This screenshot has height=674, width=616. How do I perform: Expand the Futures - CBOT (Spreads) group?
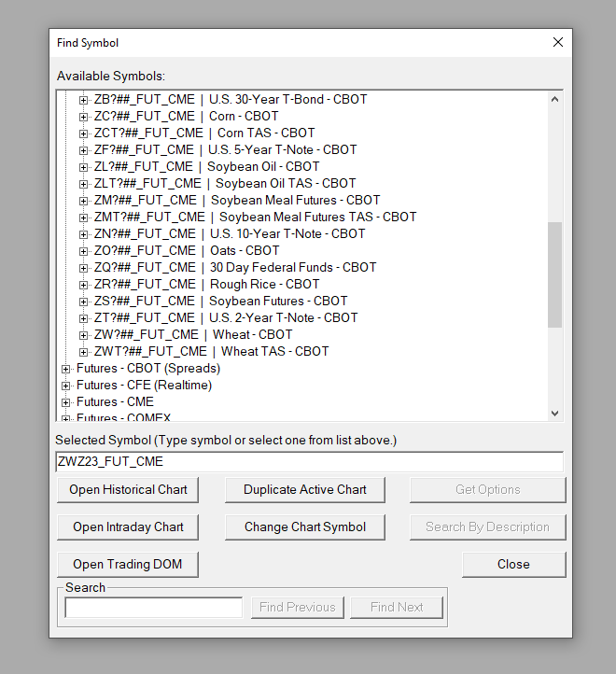tap(65, 369)
